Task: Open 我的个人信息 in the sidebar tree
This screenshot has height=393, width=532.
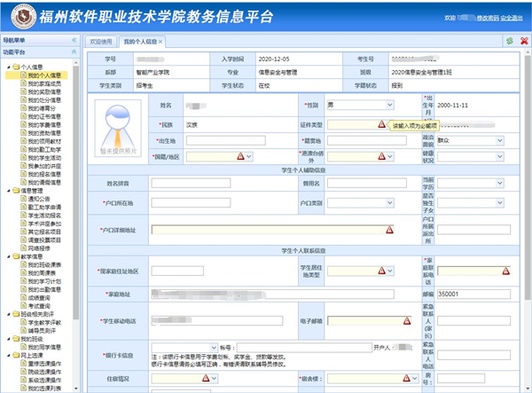Action: pos(43,75)
